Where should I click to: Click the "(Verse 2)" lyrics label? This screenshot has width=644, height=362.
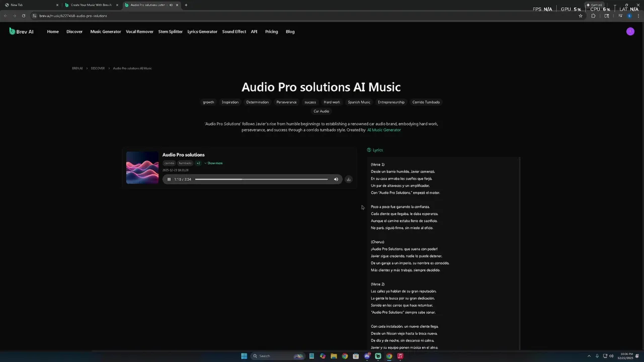pyautogui.click(x=377, y=284)
